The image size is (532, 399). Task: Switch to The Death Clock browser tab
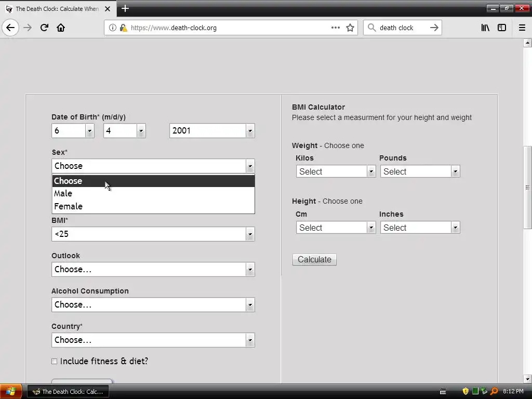[58, 9]
